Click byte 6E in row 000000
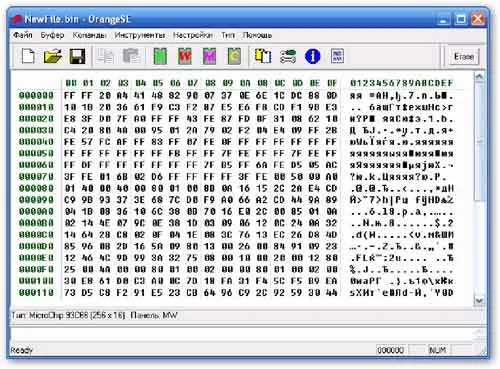The width and height of the screenshot is (500, 369). (262, 96)
